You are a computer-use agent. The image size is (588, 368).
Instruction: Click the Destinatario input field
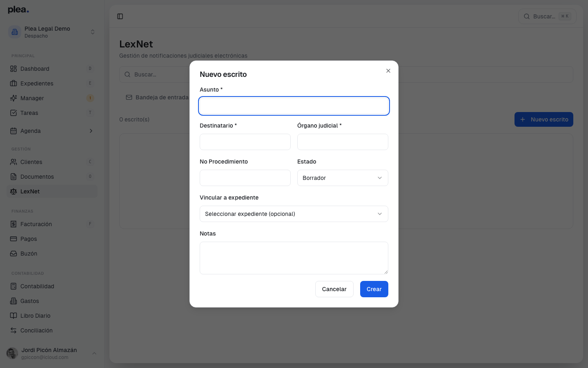click(245, 142)
